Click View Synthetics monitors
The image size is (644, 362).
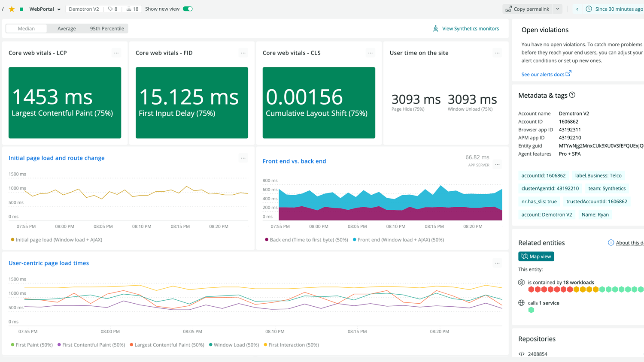pyautogui.click(x=471, y=28)
